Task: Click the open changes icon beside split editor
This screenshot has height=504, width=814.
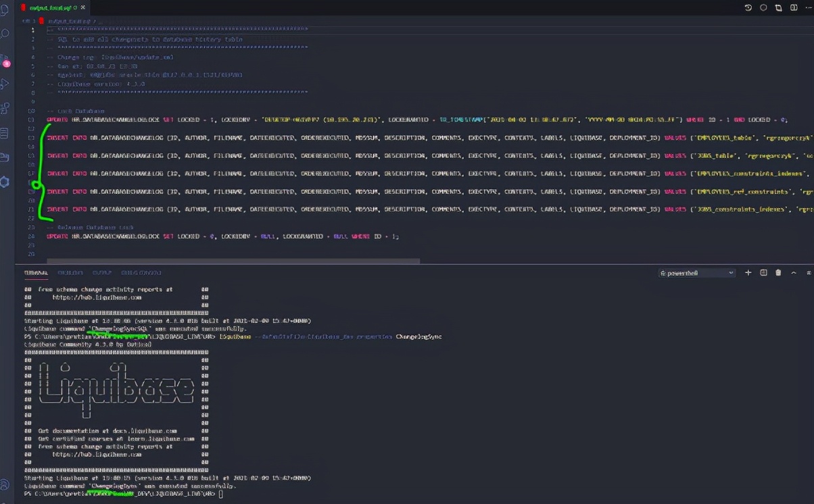Action: (778, 8)
